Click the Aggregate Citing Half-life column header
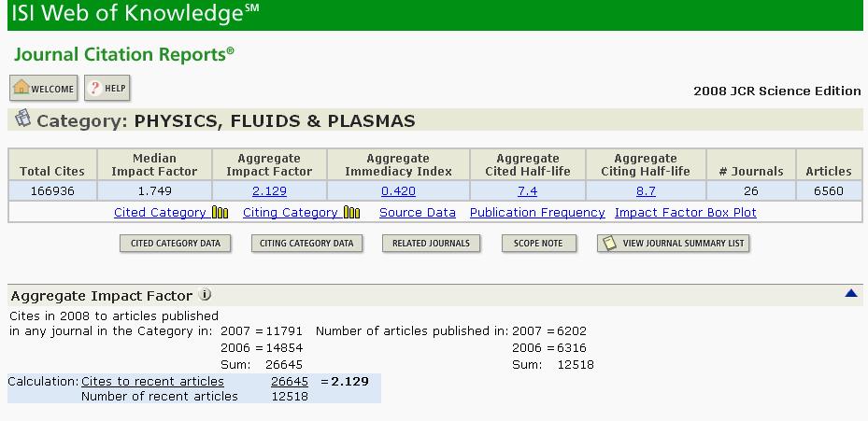 click(x=646, y=165)
